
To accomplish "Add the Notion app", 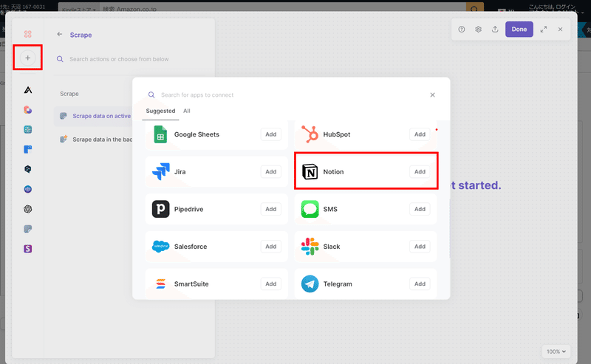I will pos(420,172).
